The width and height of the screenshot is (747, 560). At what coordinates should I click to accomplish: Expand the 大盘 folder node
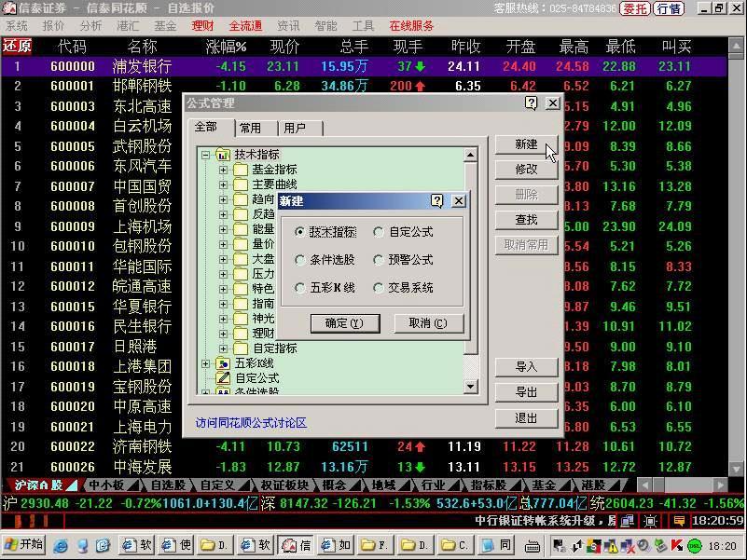223,259
